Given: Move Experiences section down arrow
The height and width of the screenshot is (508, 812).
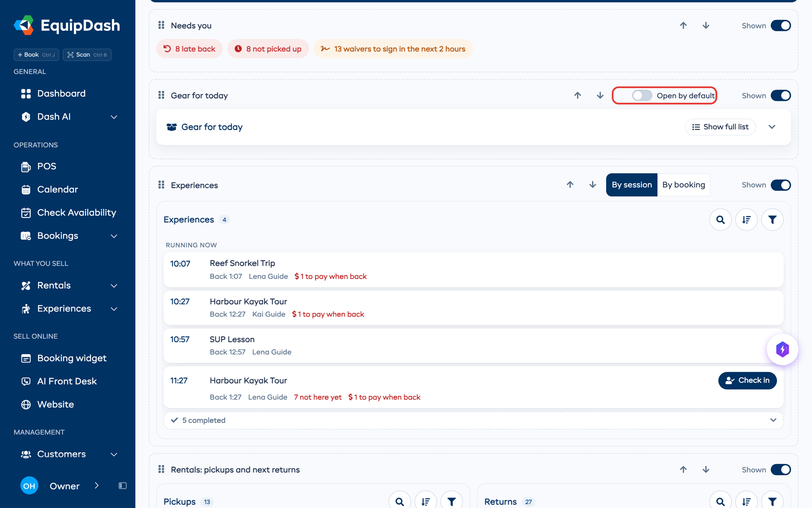Looking at the screenshot, I should pyautogui.click(x=593, y=185).
